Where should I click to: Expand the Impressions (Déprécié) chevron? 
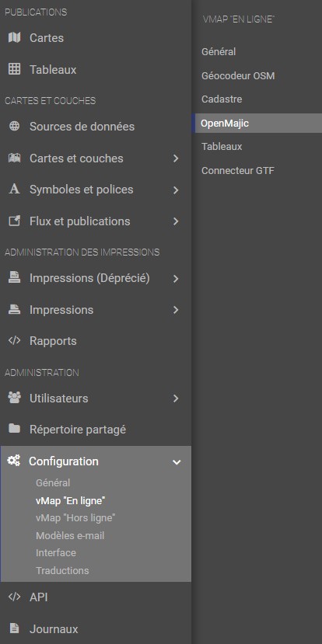click(x=176, y=278)
